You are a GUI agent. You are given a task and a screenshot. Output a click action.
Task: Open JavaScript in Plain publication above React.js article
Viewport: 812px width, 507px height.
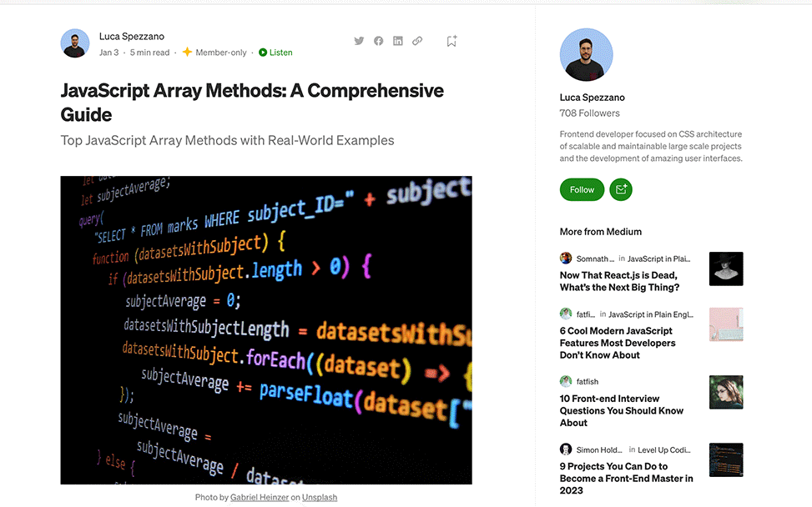click(x=658, y=259)
